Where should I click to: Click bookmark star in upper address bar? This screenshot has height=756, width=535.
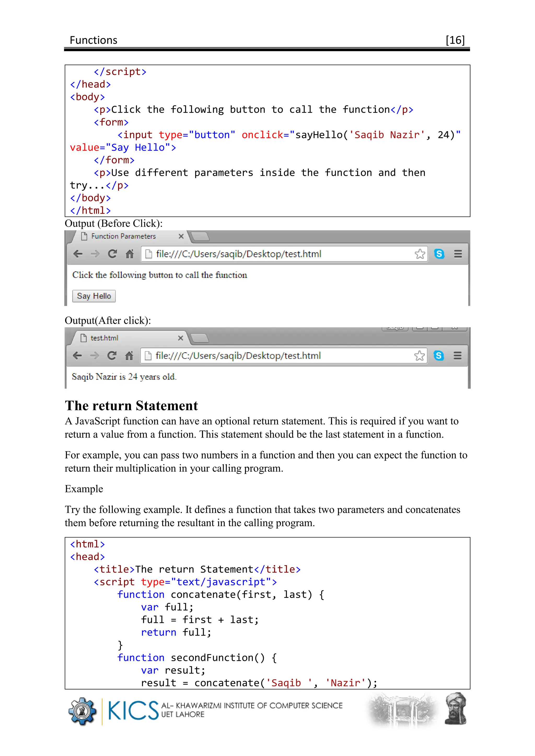coord(420,254)
